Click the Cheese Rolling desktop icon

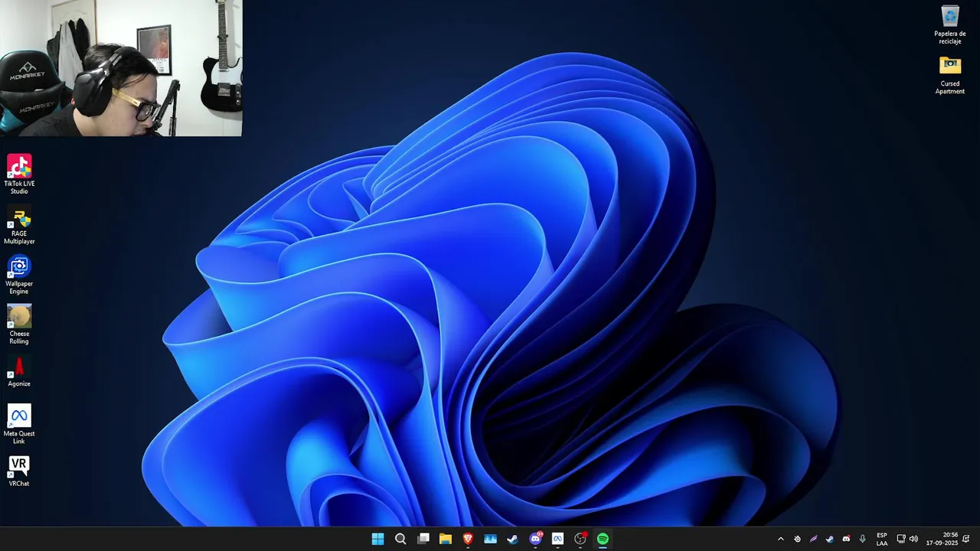pos(19,324)
